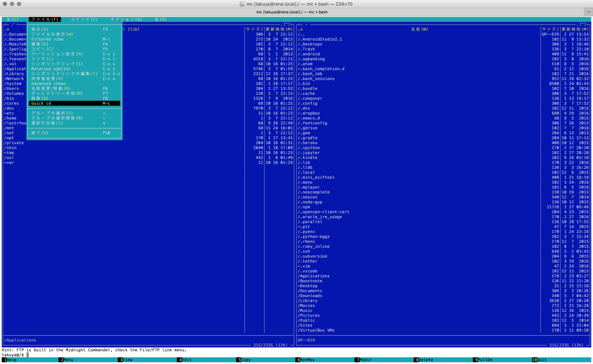The width and height of the screenshot is (593, 364).
Task: Sort right panel by 名前(N) column header
Action: [x=420, y=29]
